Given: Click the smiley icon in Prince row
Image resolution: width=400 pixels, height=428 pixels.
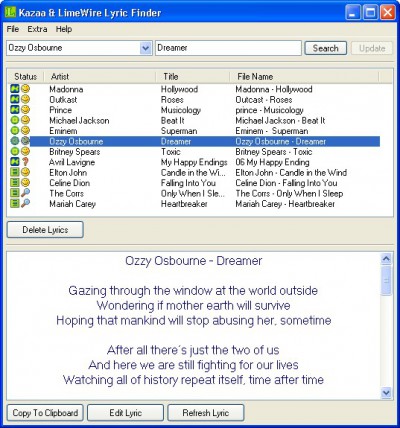Looking at the screenshot, I should [x=25, y=109].
